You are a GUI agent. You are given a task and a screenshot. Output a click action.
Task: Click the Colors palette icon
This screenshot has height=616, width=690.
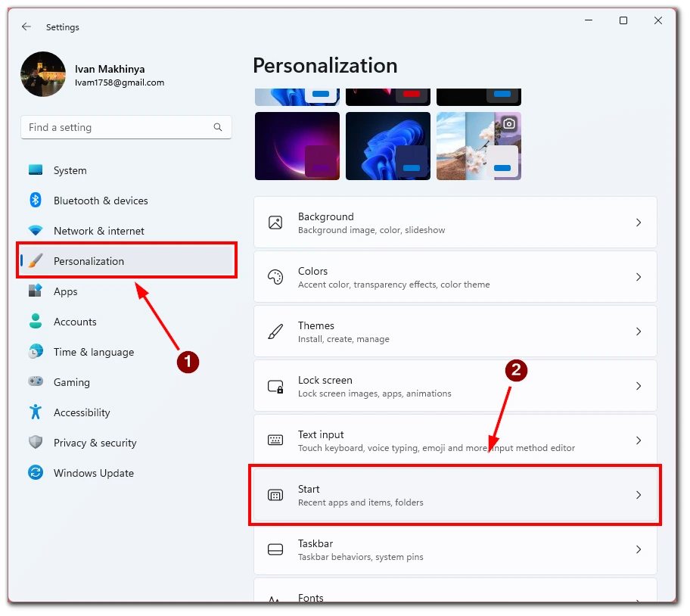click(275, 277)
